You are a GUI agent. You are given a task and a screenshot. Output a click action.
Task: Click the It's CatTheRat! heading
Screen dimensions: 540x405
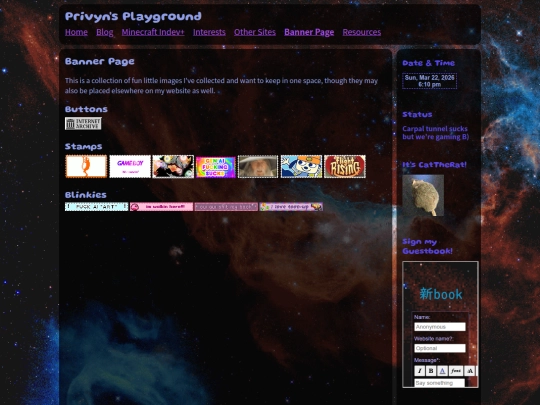tap(435, 165)
